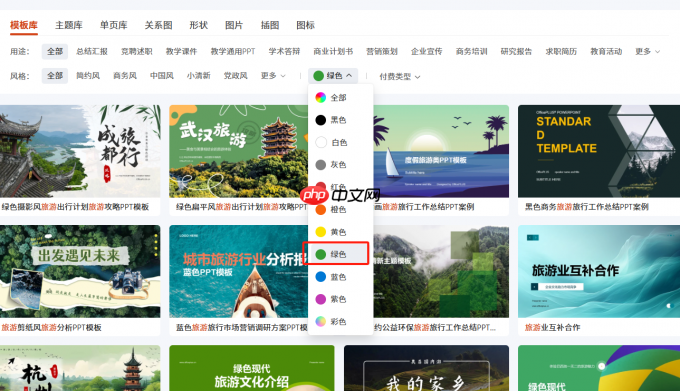
Task: Select the 全部 rainbow color swatch
Action: click(320, 98)
